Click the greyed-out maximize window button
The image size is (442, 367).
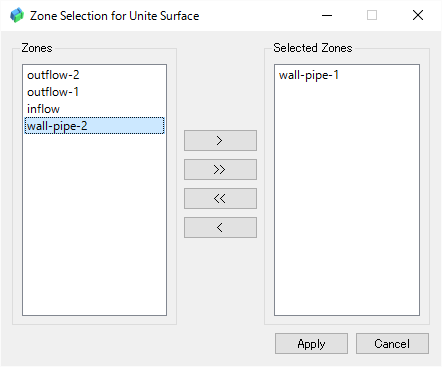pyautogui.click(x=372, y=15)
